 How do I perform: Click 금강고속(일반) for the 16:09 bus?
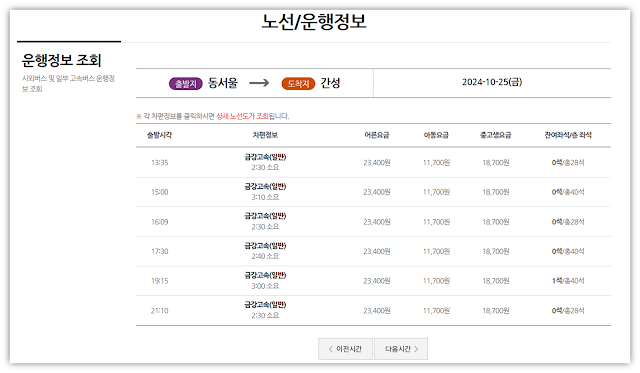point(265,216)
